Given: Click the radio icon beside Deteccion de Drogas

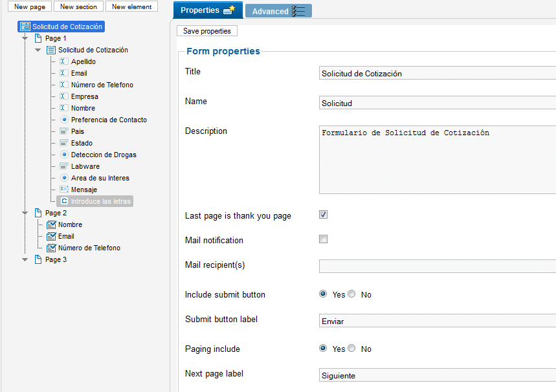Looking at the screenshot, I should click(x=64, y=155).
